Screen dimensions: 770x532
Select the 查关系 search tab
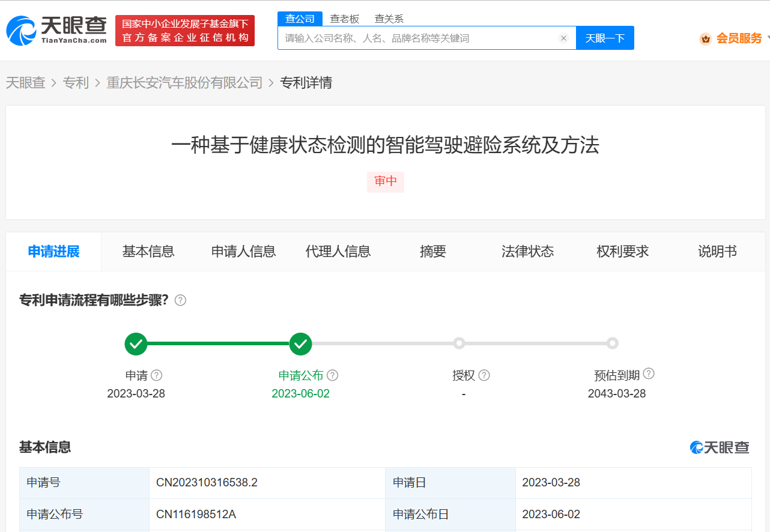tap(389, 19)
